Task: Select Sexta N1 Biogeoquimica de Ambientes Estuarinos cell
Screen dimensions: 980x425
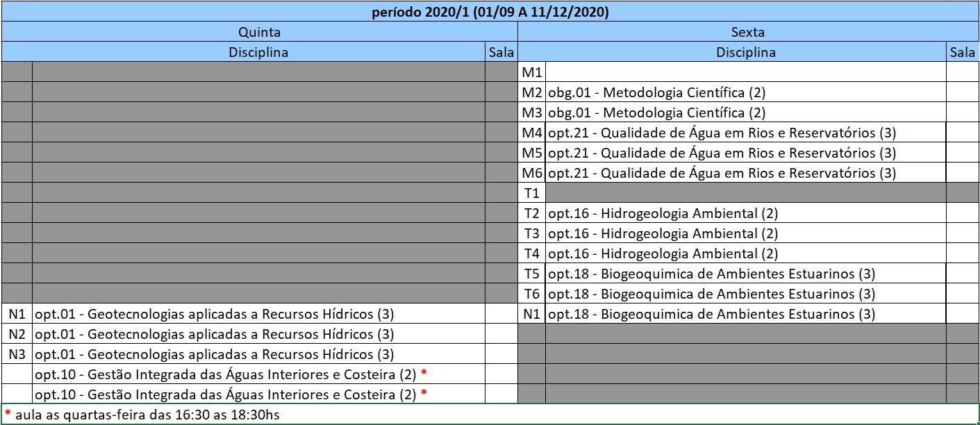Action: [746, 314]
